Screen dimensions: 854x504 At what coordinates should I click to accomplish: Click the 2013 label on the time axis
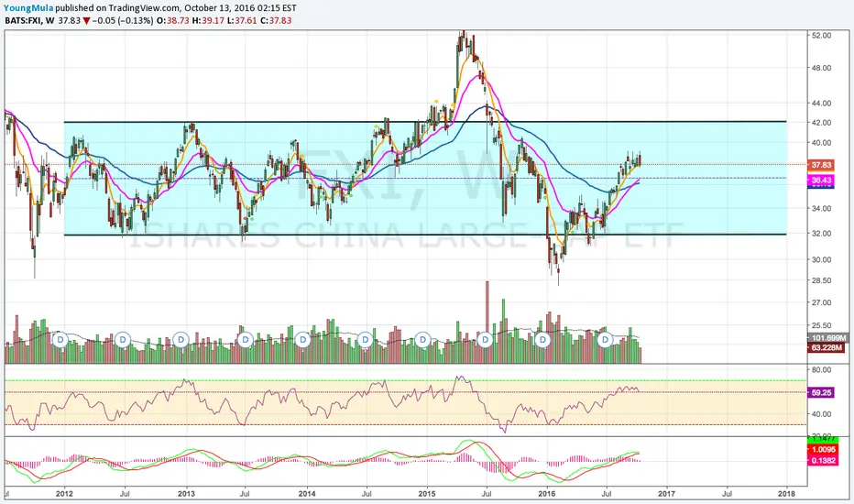(186, 494)
